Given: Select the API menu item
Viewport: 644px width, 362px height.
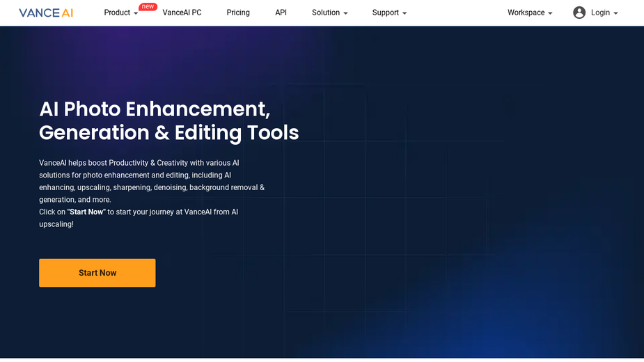Looking at the screenshot, I should [x=281, y=13].
